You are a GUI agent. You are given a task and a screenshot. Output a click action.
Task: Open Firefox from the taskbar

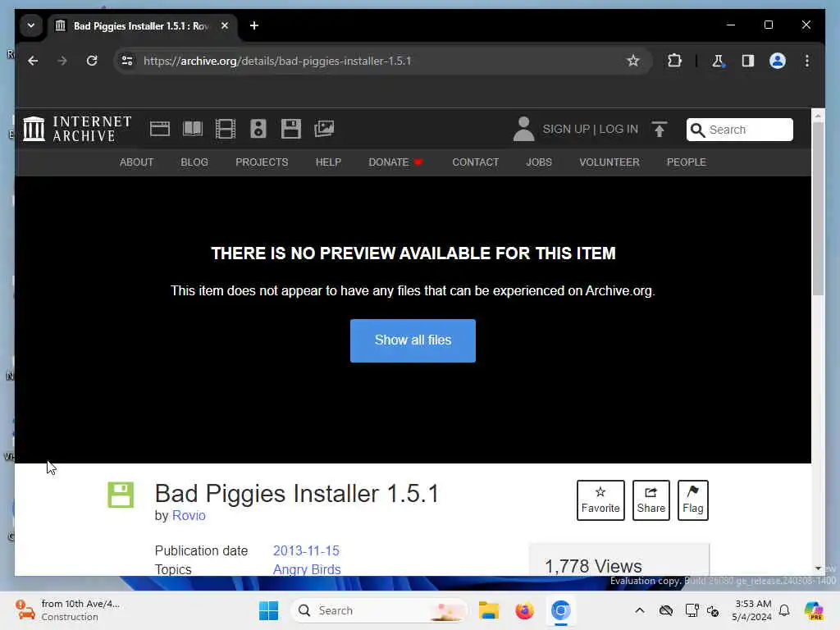tap(524, 610)
